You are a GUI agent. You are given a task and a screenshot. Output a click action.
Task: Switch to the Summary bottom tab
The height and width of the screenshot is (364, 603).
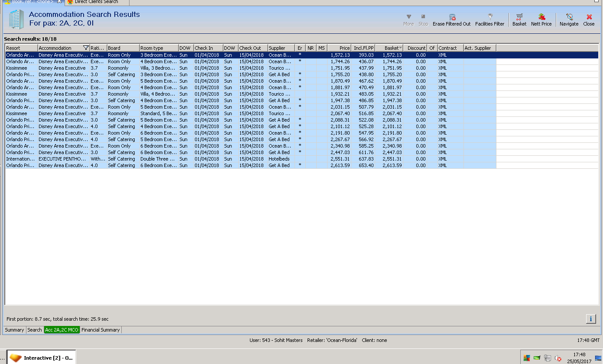click(x=15, y=330)
